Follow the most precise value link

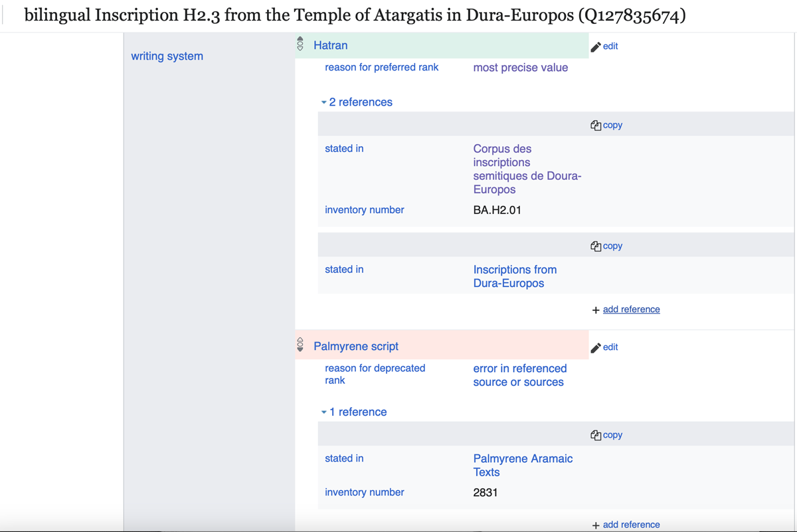tap(520, 68)
